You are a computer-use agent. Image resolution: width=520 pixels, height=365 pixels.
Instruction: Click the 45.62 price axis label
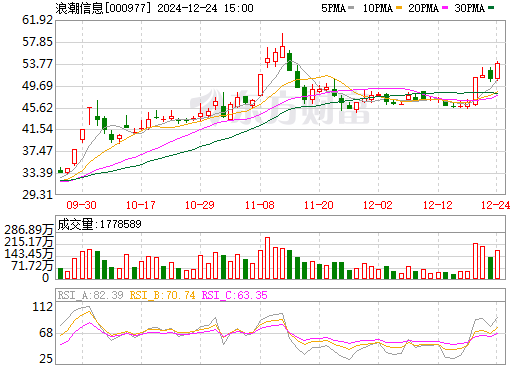[37, 108]
